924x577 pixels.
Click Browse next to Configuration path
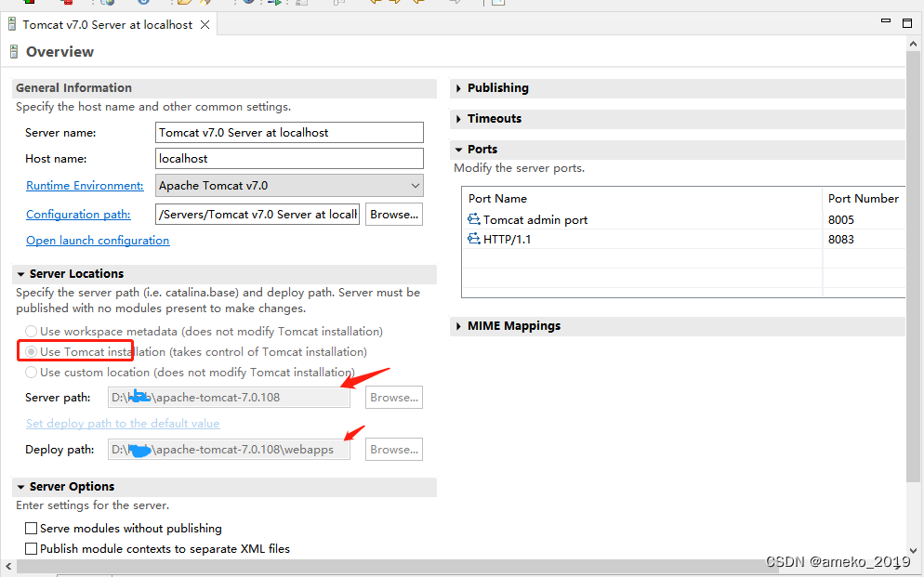[394, 215]
